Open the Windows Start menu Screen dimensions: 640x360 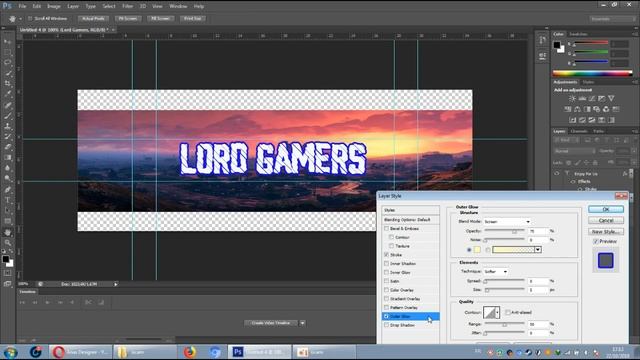(x=10, y=352)
